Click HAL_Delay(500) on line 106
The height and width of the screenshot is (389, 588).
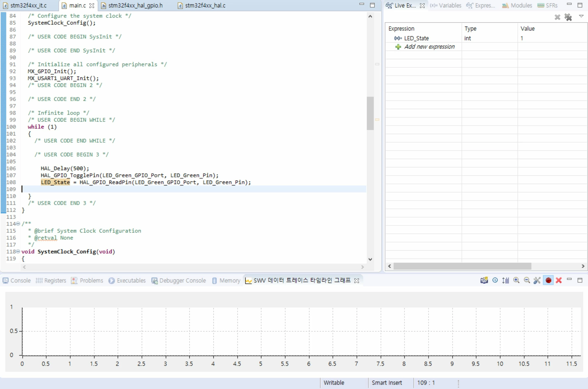(65, 169)
